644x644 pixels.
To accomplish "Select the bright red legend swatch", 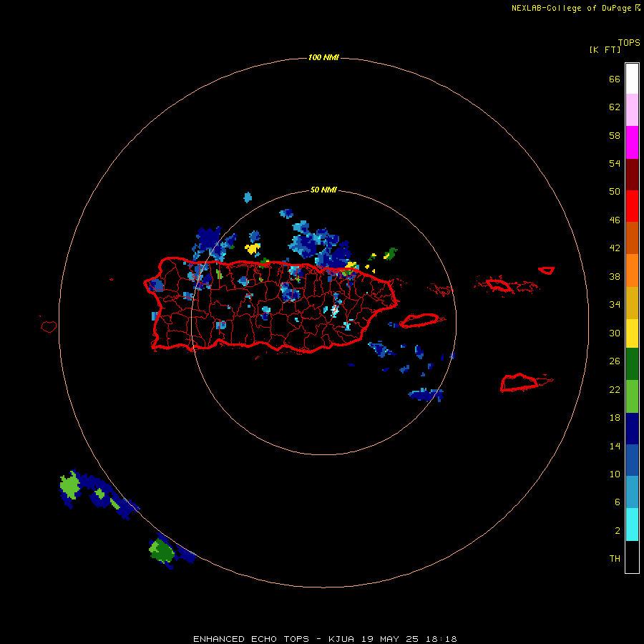I will pos(632,206).
